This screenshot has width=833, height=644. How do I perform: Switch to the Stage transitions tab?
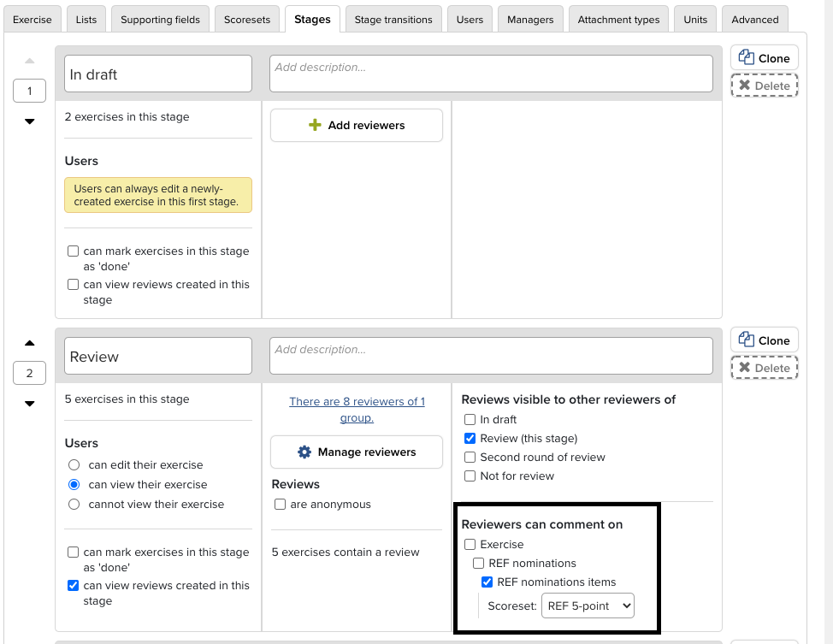coord(393,19)
